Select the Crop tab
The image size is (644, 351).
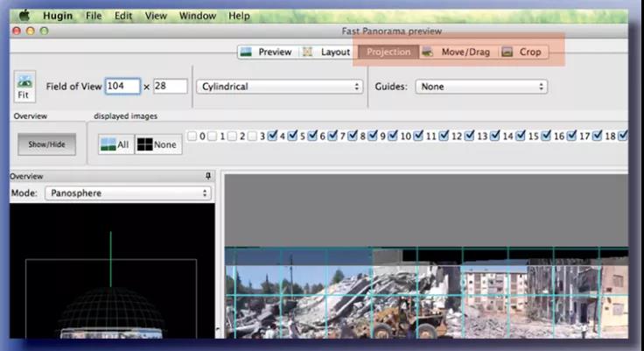521,52
